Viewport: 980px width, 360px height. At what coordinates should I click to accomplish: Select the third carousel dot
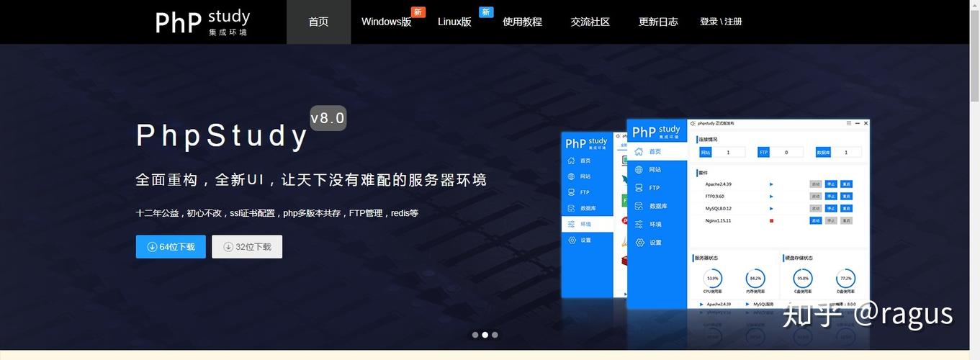[x=495, y=335]
